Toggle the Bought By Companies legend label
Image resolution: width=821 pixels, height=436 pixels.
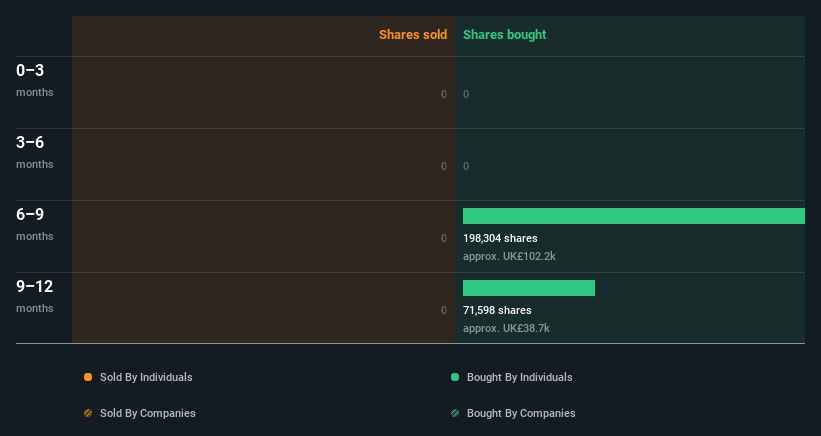click(521, 413)
